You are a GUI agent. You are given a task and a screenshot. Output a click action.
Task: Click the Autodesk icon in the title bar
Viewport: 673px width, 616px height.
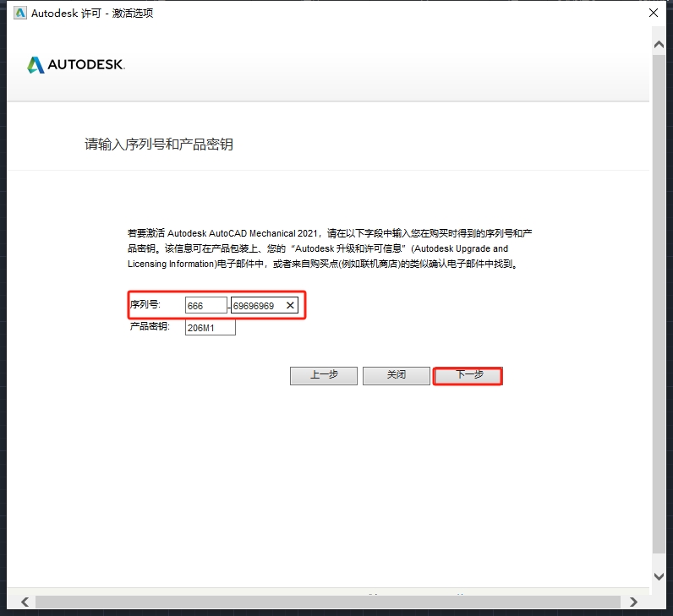coord(20,14)
